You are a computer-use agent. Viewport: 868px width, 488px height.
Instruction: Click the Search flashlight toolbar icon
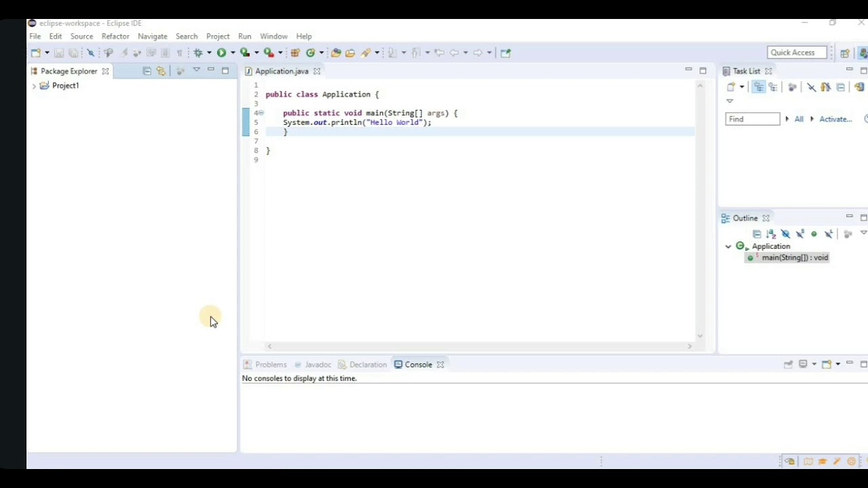click(366, 53)
